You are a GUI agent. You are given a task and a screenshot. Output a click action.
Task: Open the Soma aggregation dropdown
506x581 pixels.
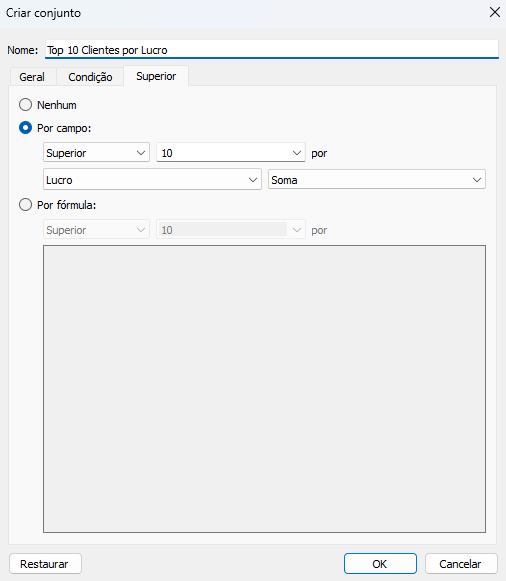pos(377,180)
